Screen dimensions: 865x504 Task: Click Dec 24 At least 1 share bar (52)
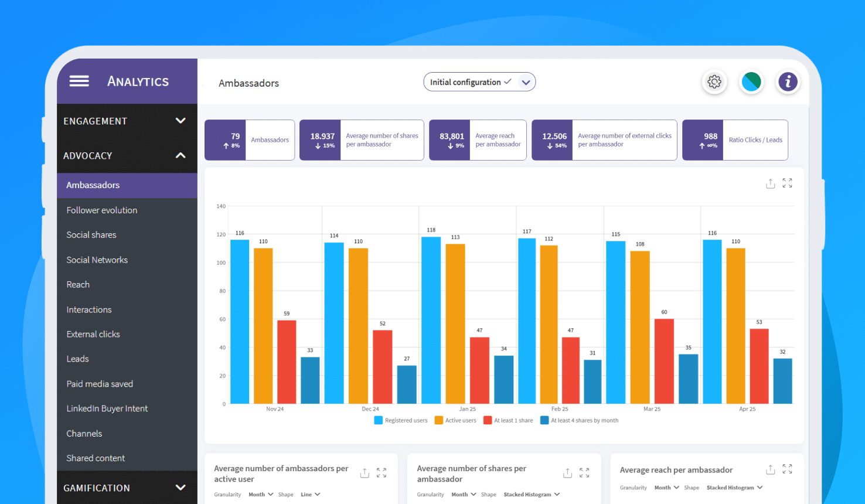tap(383, 367)
